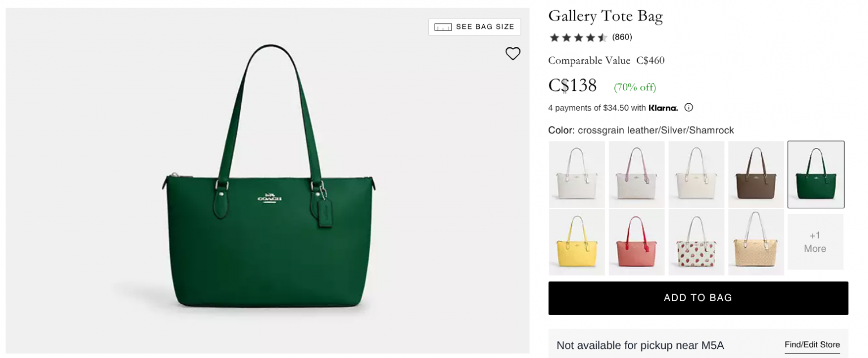Click the bag size measurement icon
This screenshot has height=358, width=868.
tap(442, 27)
